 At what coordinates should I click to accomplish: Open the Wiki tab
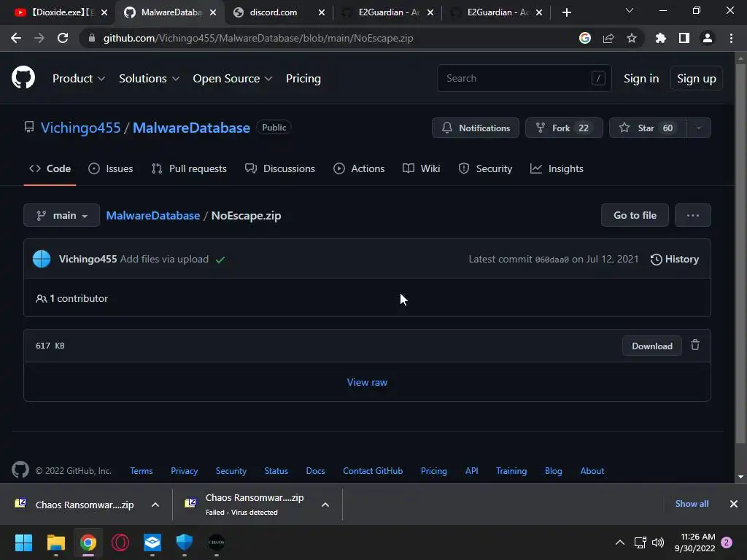(421, 168)
